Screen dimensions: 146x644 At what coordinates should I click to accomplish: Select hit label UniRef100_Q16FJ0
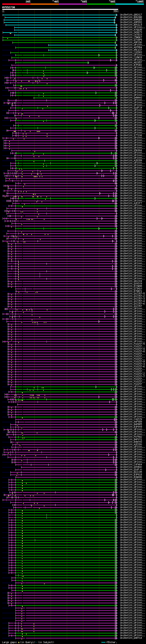click(131, 469)
